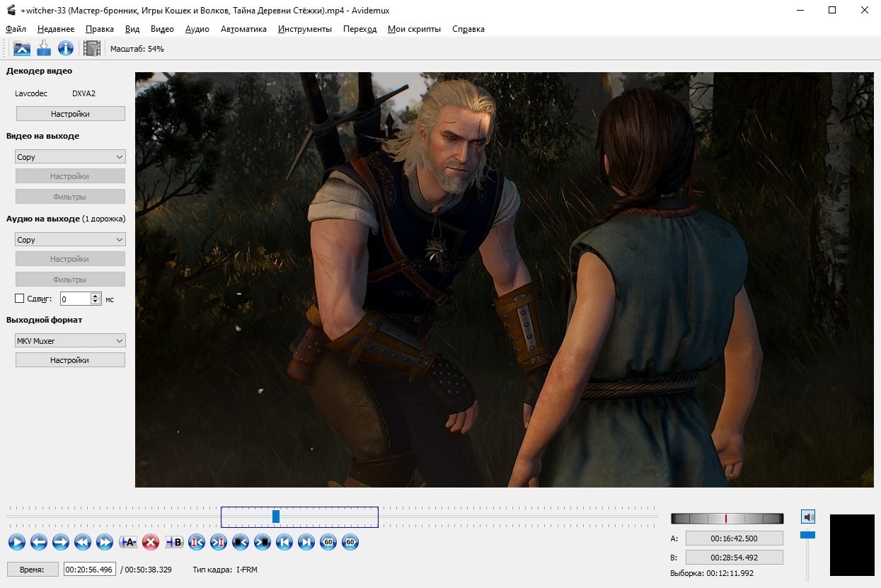881x588 pixels.
Task: Expand the video output codec dropdown
Action: pyautogui.click(x=70, y=157)
